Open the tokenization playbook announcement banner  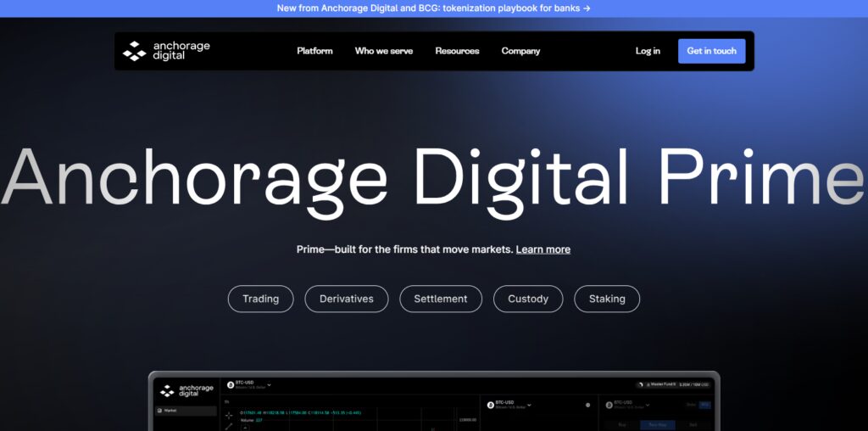(x=433, y=8)
